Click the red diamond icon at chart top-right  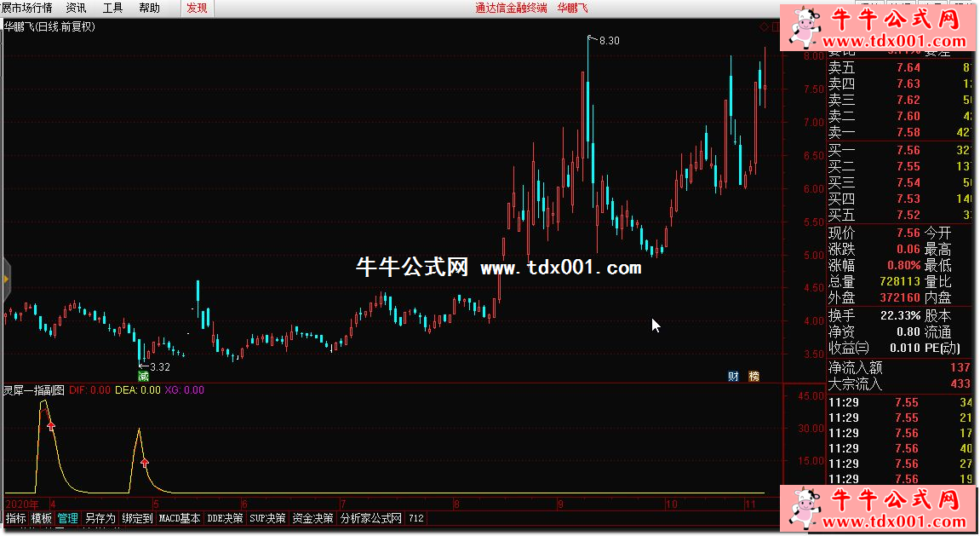click(x=764, y=27)
